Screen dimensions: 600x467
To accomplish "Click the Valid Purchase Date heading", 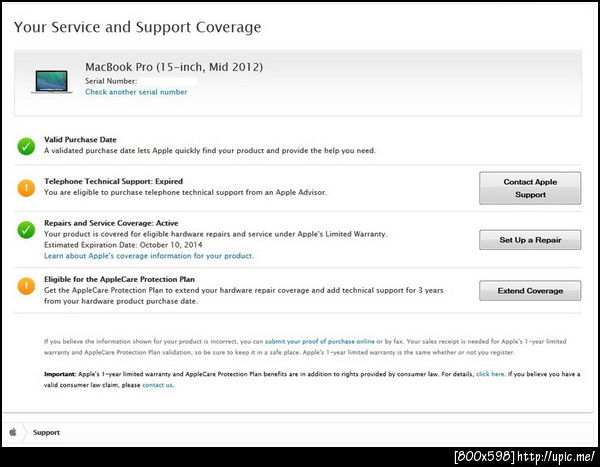I will coord(80,140).
